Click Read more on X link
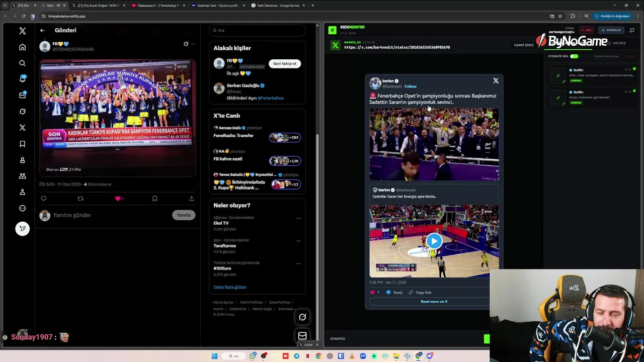The width and height of the screenshot is (644, 362). tap(434, 302)
